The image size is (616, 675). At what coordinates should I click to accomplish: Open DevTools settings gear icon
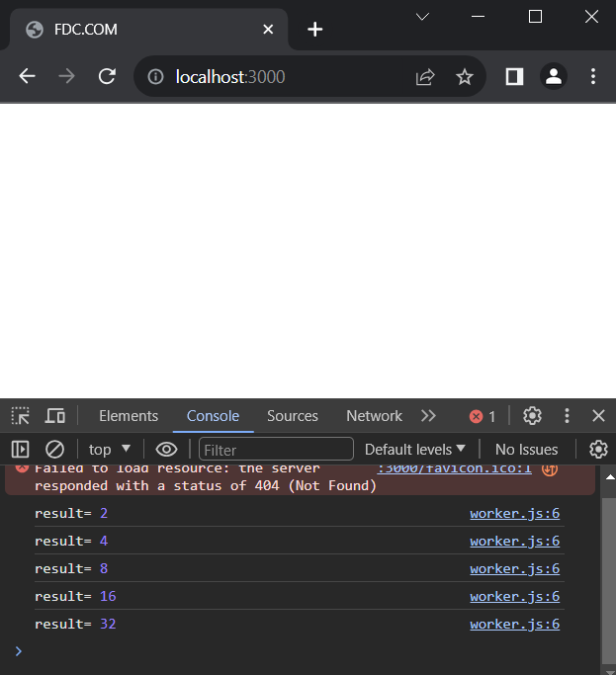[532, 416]
